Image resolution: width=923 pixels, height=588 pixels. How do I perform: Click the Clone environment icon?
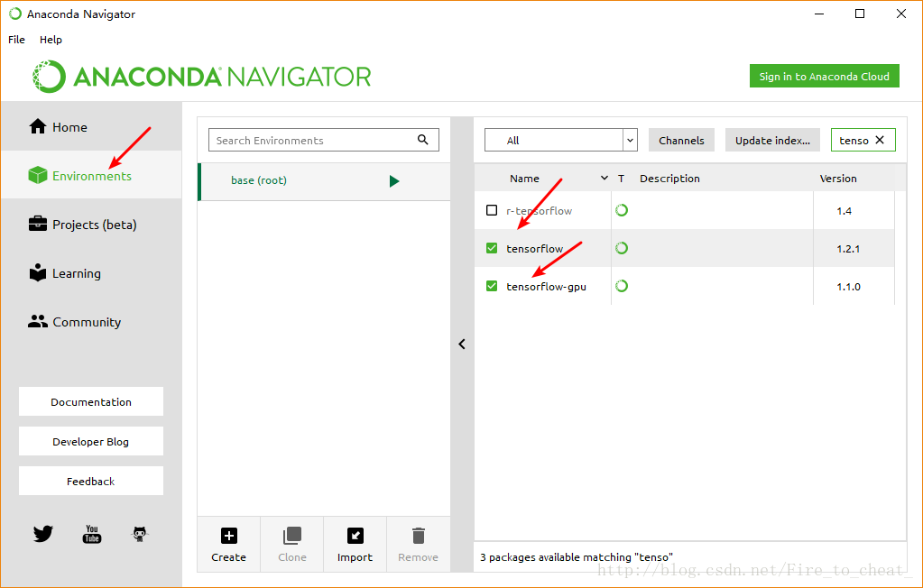tap(292, 536)
